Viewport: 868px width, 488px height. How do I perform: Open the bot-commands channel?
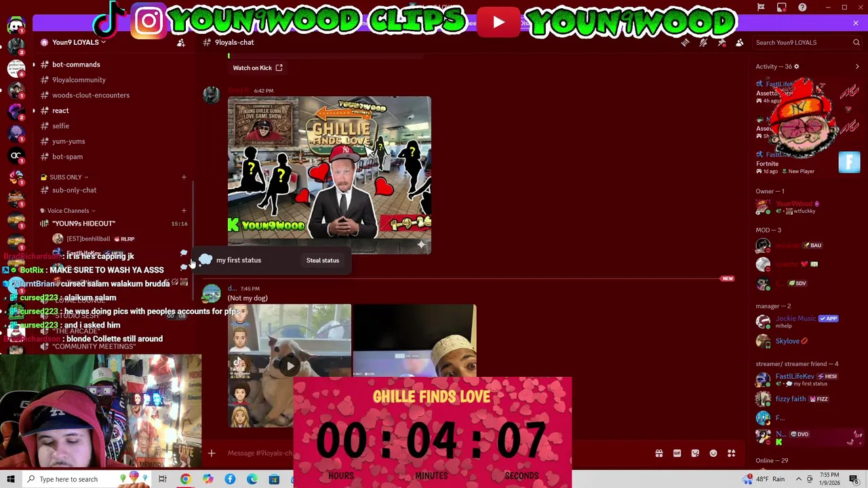pos(76,64)
